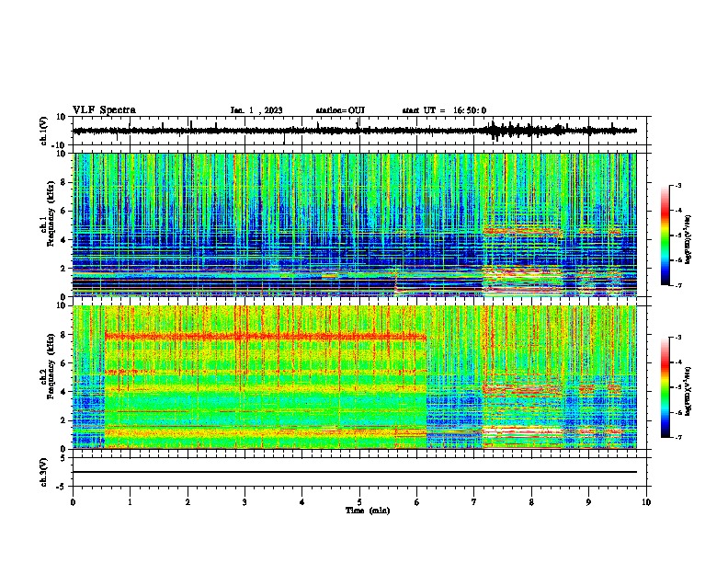Click the "8" tick on the time axis
The image size is (728, 563).
tap(531, 502)
